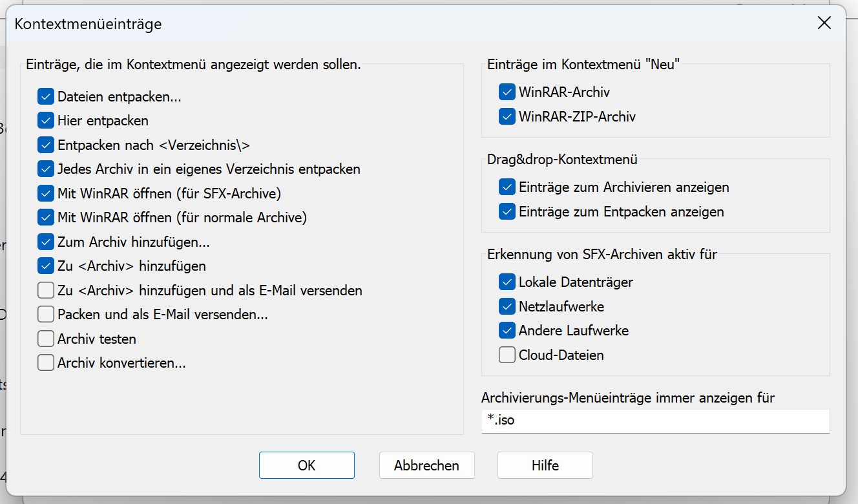Disable 'Einträge zum Archivieren anzeigen'
This screenshot has width=858, height=504.
(507, 187)
